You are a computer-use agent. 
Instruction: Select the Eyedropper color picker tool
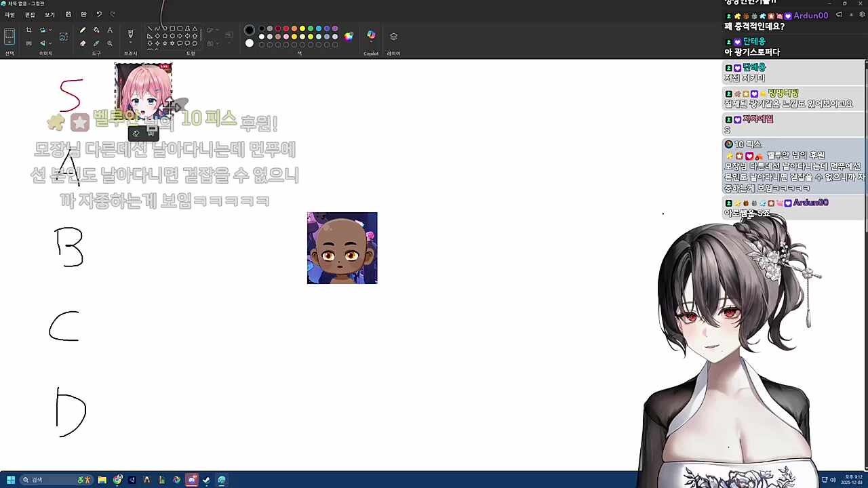(96, 42)
